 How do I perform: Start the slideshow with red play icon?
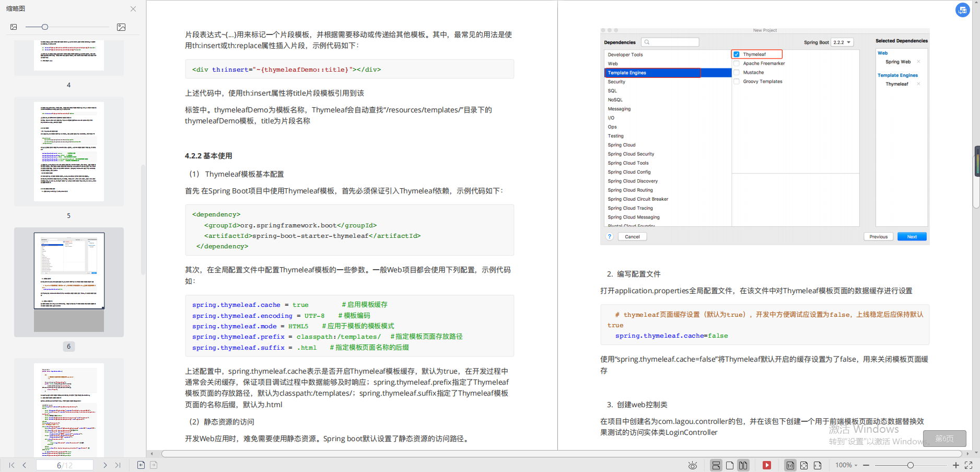(x=767, y=465)
